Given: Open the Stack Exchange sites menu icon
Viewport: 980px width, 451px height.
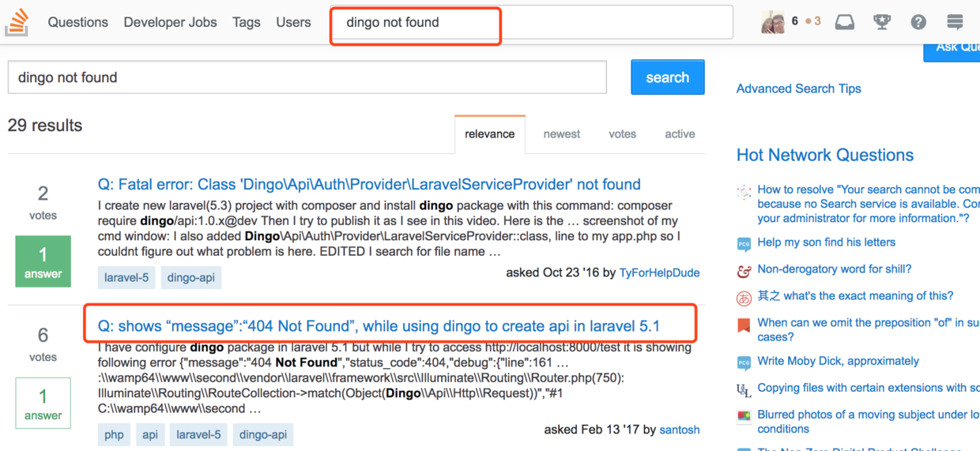Looking at the screenshot, I should 955,22.
